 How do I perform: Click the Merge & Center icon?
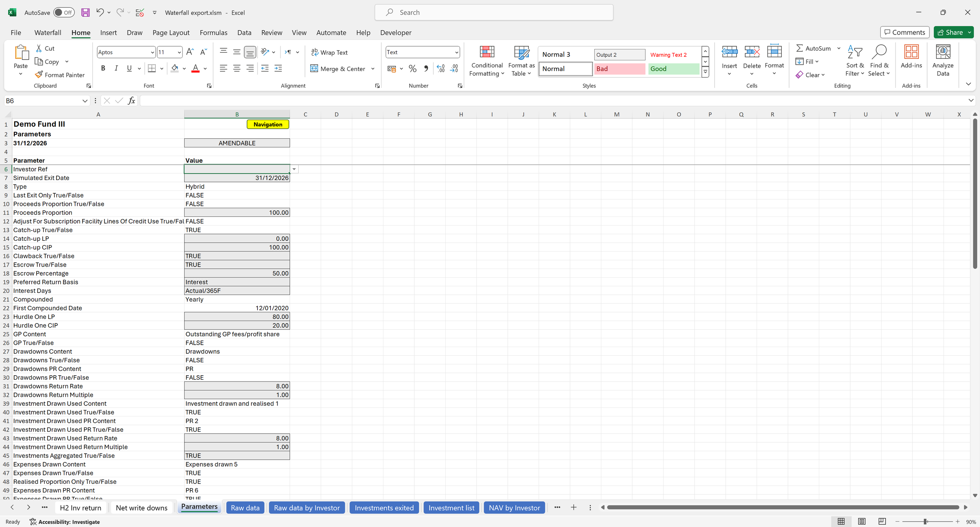(314, 69)
